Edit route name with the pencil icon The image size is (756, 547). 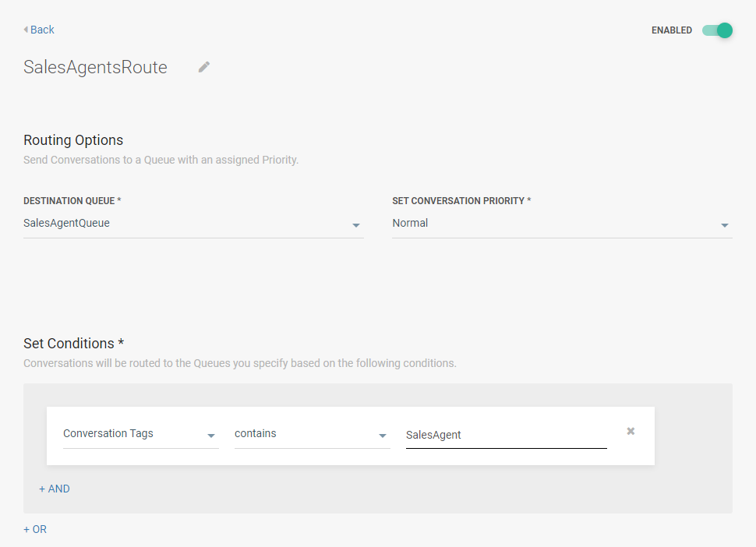[x=204, y=67]
